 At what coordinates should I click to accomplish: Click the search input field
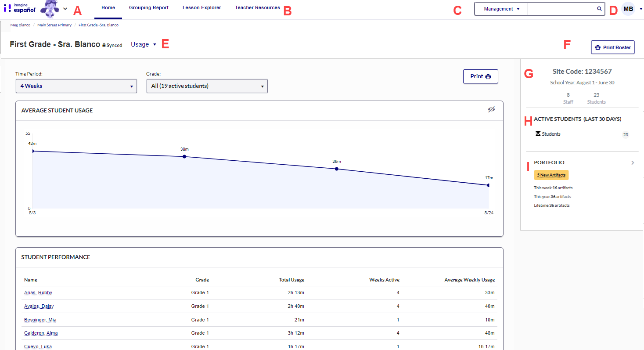point(562,9)
